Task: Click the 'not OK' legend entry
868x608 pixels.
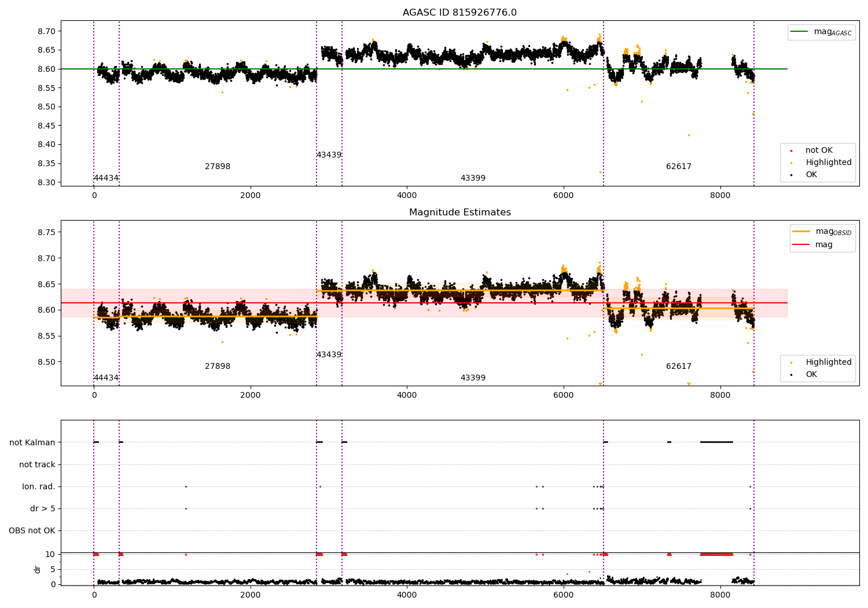Action: pos(819,151)
